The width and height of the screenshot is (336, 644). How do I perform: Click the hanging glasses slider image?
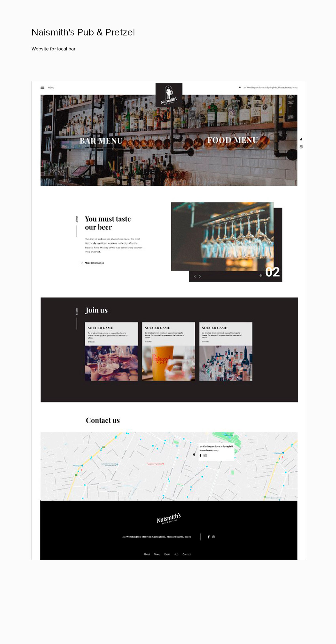coord(222,236)
